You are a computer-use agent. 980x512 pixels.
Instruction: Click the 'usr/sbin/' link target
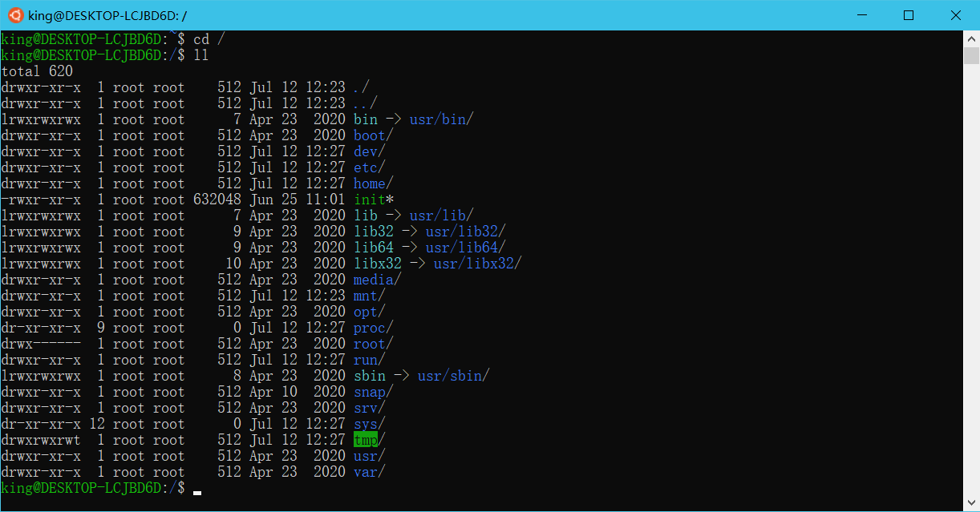point(454,376)
